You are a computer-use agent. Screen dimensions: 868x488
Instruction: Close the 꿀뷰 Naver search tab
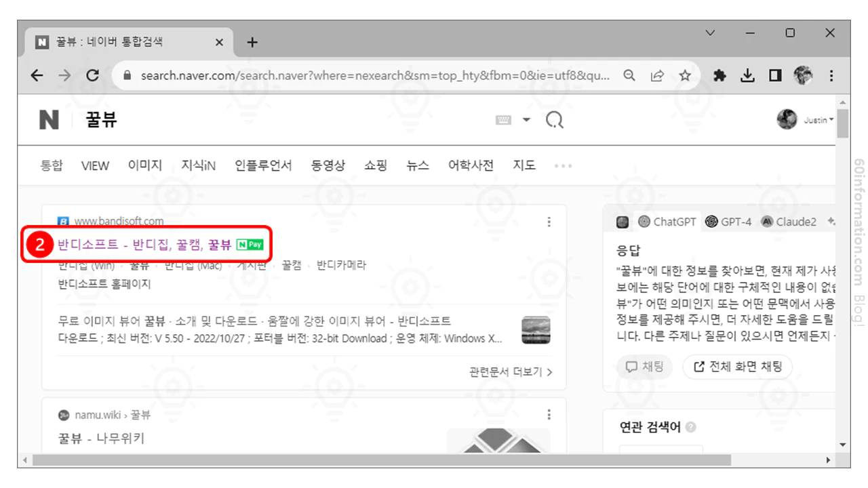[219, 43]
